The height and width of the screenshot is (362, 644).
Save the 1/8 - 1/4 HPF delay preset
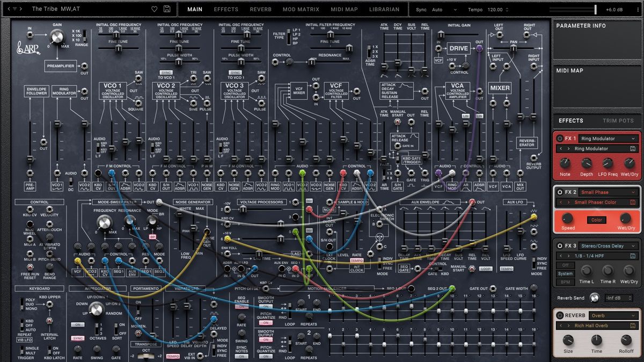pos(633,256)
